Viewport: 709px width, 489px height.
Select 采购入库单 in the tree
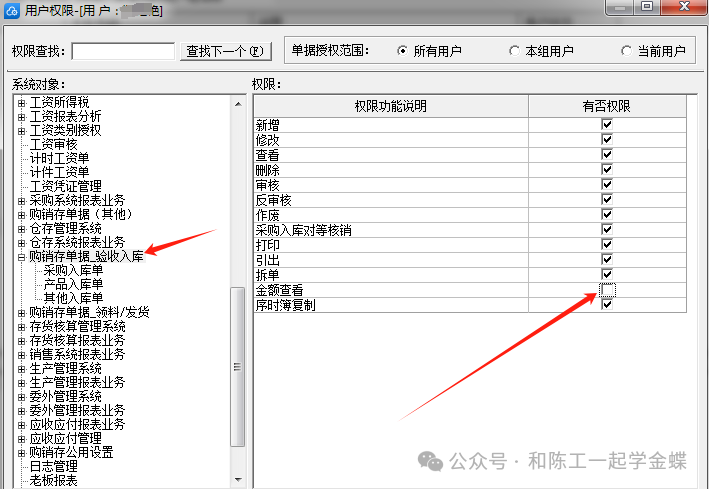[73, 270]
